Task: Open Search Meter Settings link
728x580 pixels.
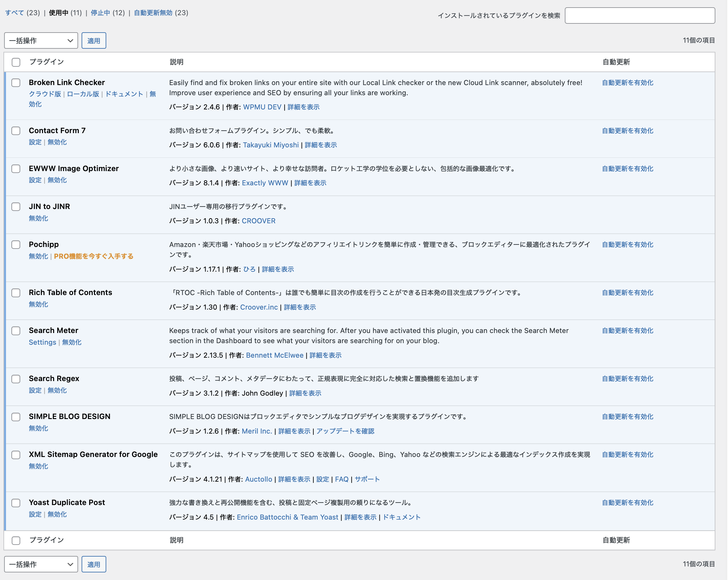Action: coord(43,342)
